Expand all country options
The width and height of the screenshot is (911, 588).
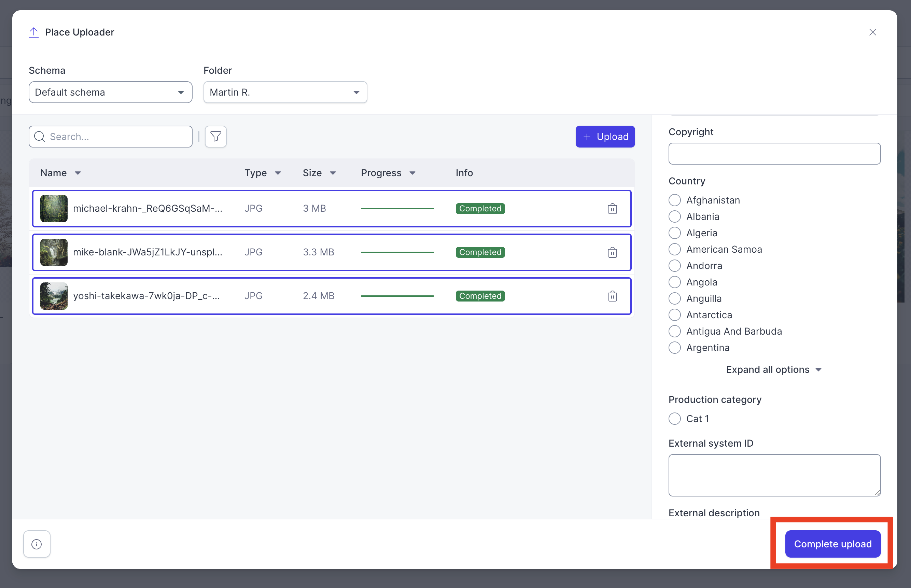(x=774, y=369)
